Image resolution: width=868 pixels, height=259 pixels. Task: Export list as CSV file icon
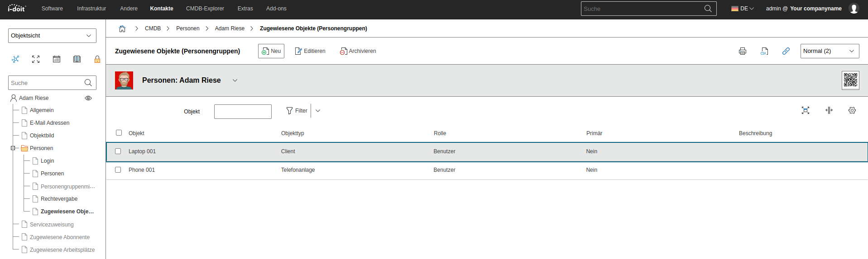(x=764, y=51)
